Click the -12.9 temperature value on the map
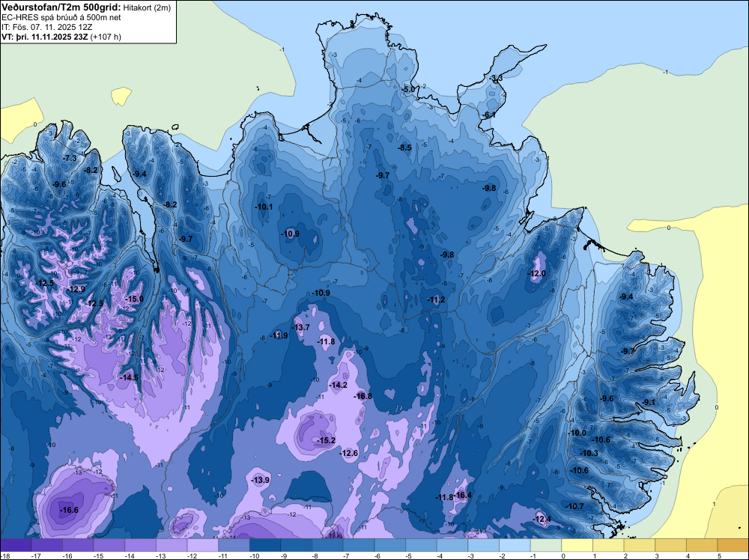This screenshot has width=749, height=560. click(x=76, y=289)
